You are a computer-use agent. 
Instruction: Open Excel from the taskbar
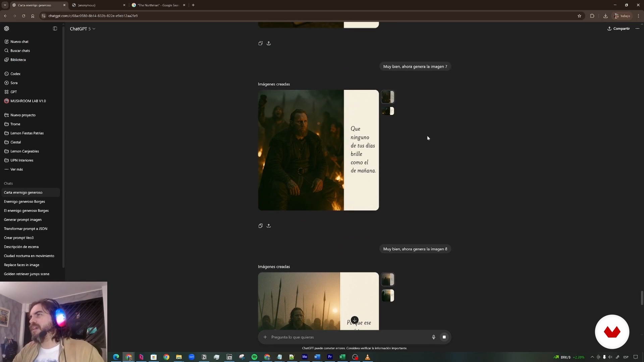(342, 357)
